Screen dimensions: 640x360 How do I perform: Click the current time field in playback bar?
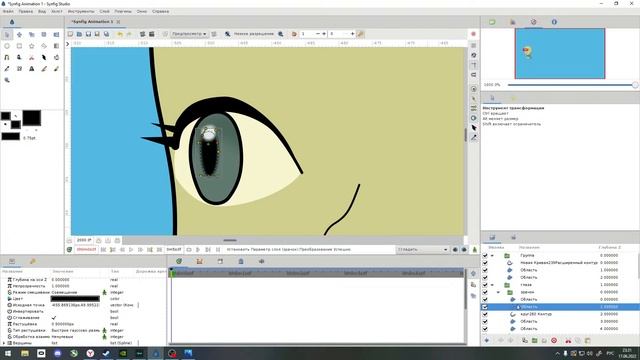tap(86, 249)
